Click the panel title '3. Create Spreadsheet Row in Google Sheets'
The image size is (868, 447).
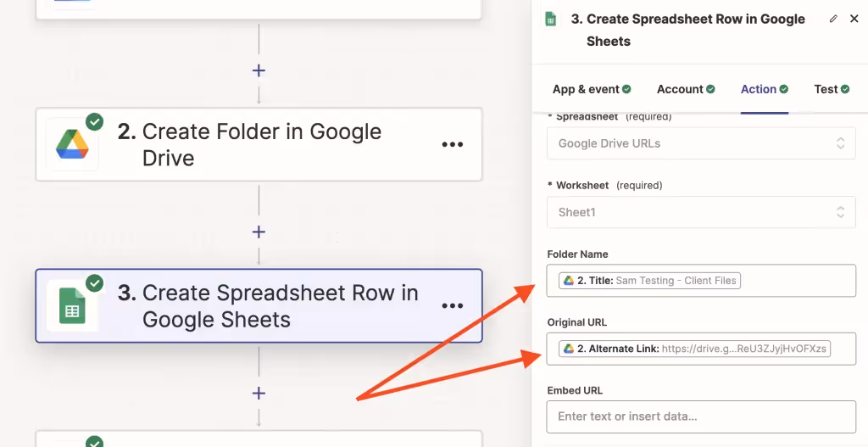687,30
